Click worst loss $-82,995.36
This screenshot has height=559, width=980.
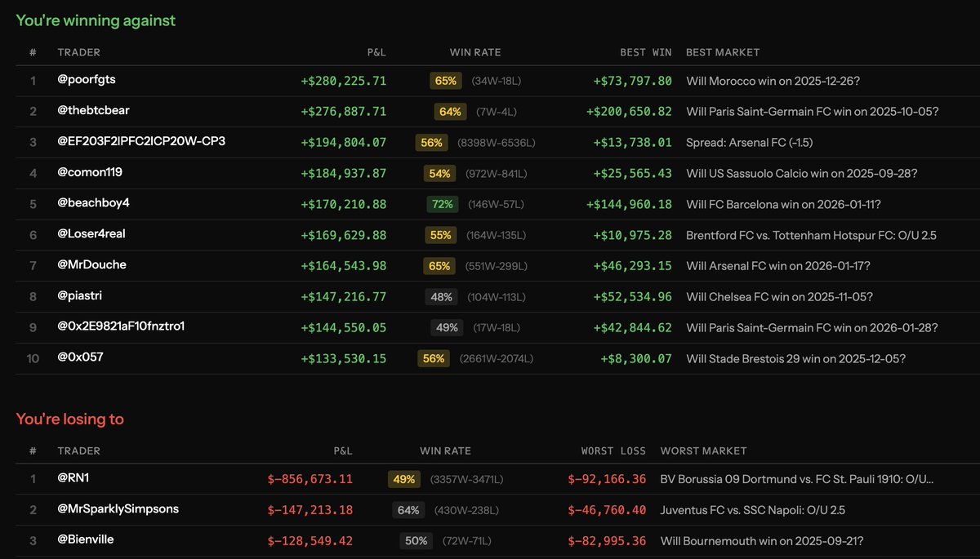click(607, 541)
